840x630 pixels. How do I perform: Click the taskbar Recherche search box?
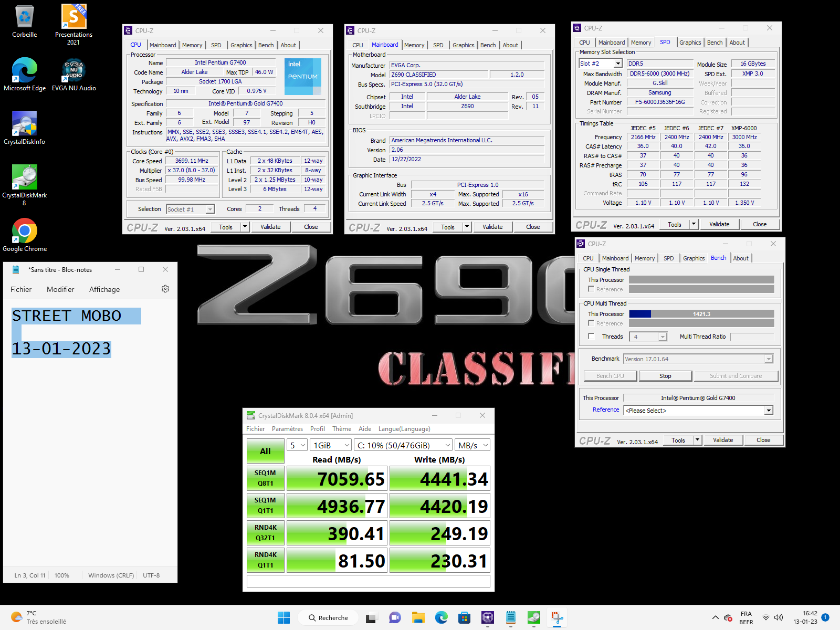328,618
